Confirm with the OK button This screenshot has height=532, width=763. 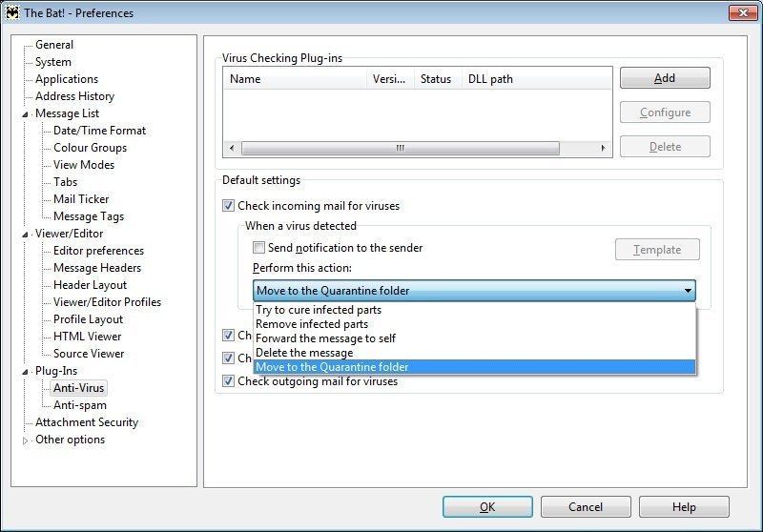coord(487,507)
